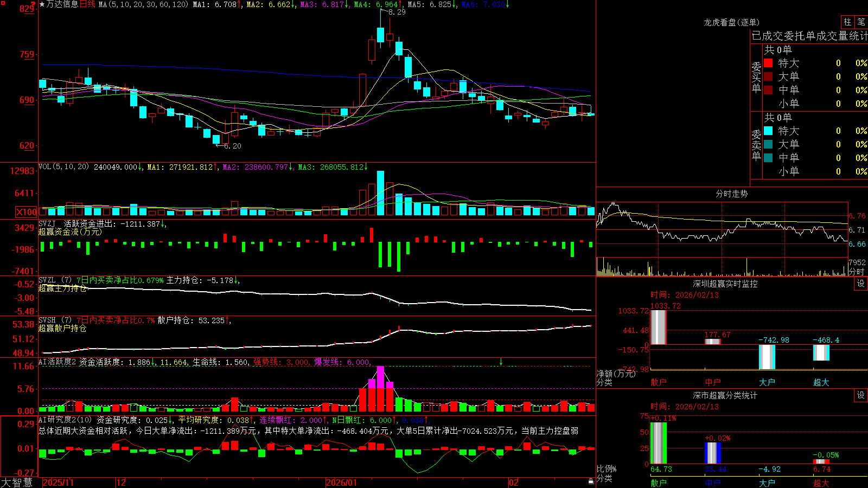The image size is (868, 488).
Task: Select the 已成交委托单成交量统计 tab
Action: point(809,36)
